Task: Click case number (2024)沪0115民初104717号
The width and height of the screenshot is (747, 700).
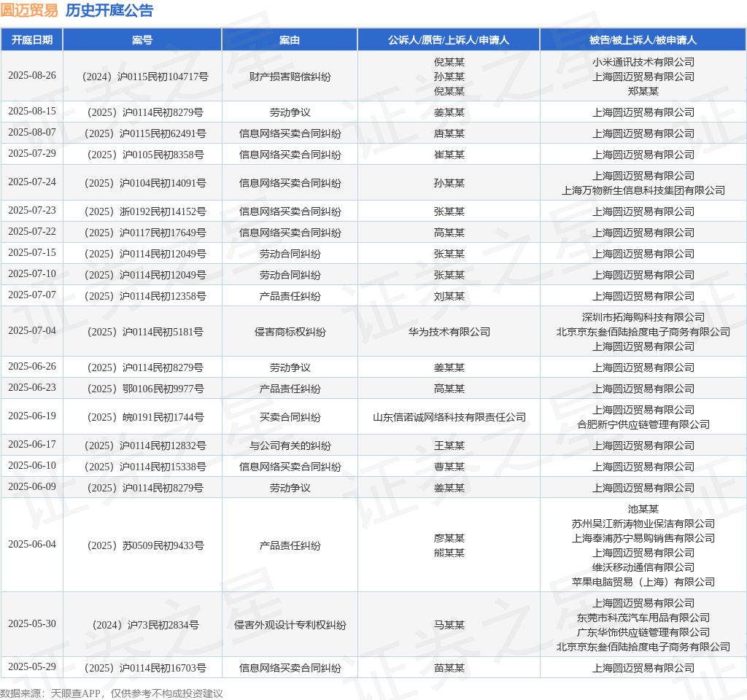Action: click(x=145, y=77)
